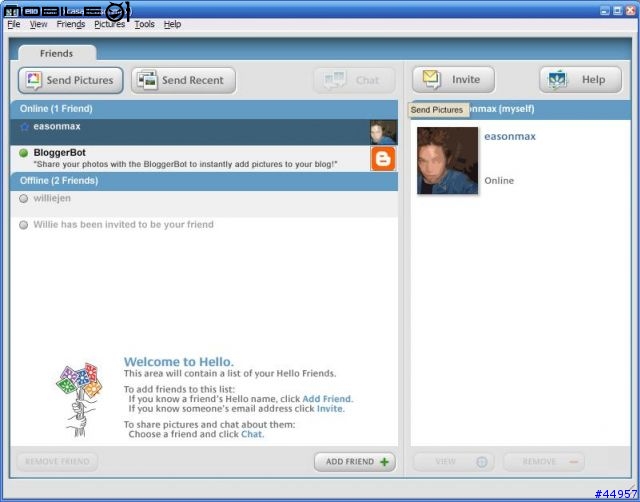Click the disabled REMOVE button in right panel
This screenshot has width=640, height=502.
[544, 462]
